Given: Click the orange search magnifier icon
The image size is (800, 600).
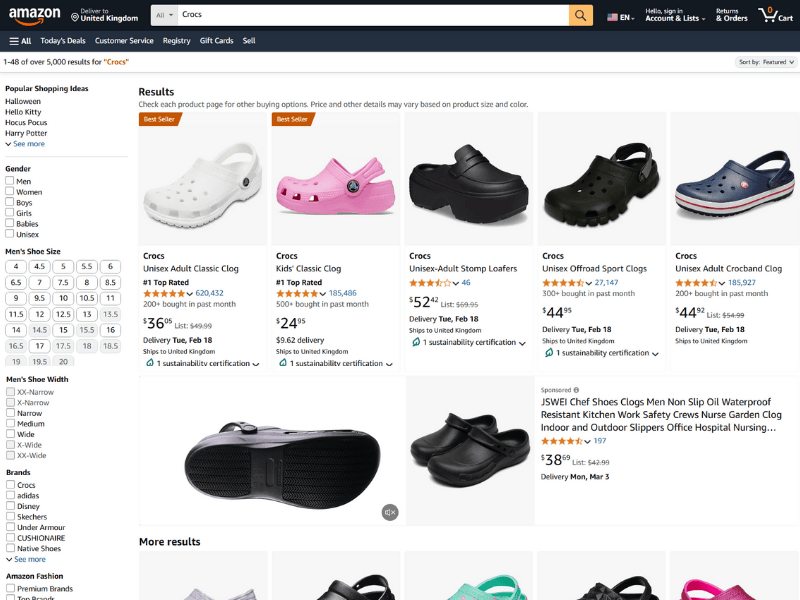Looking at the screenshot, I should point(580,15).
